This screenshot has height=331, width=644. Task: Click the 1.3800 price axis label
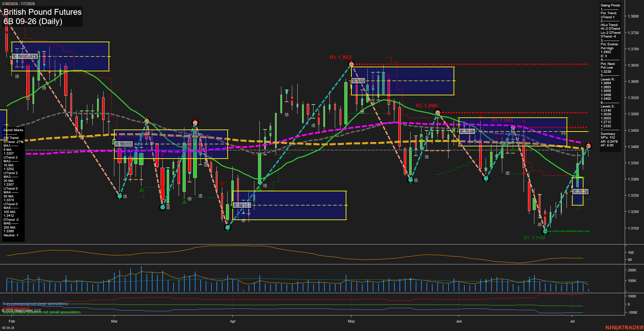click(633, 17)
